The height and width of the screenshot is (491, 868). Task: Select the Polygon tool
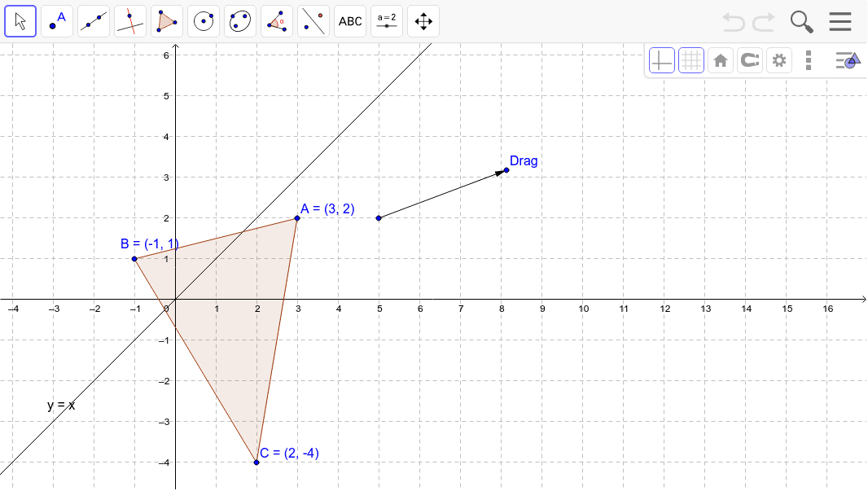pyautogui.click(x=166, y=21)
